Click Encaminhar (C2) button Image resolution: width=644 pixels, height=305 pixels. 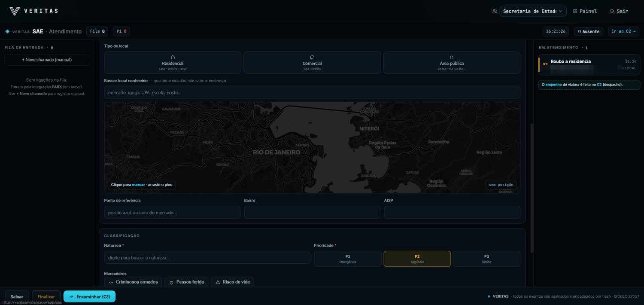coord(90,296)
